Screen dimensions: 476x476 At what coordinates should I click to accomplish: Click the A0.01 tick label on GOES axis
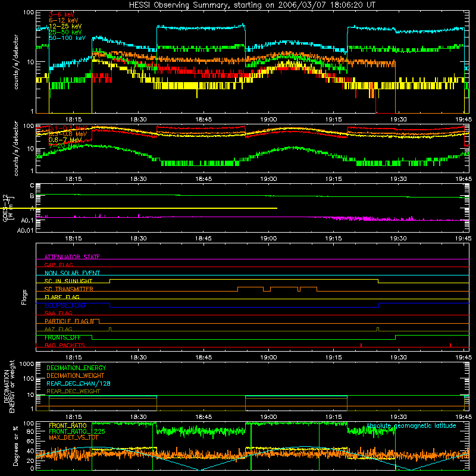[25, 231]
